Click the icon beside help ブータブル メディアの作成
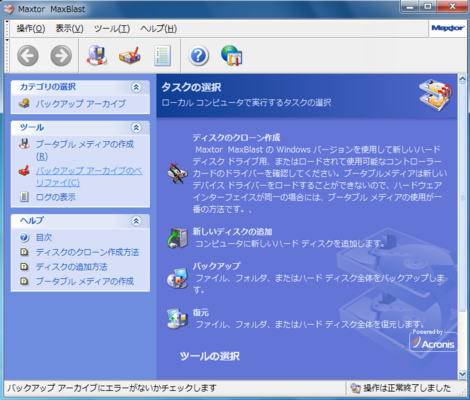Image resolution: width=470 pixels, height=400 pixels. click(24, 281)
